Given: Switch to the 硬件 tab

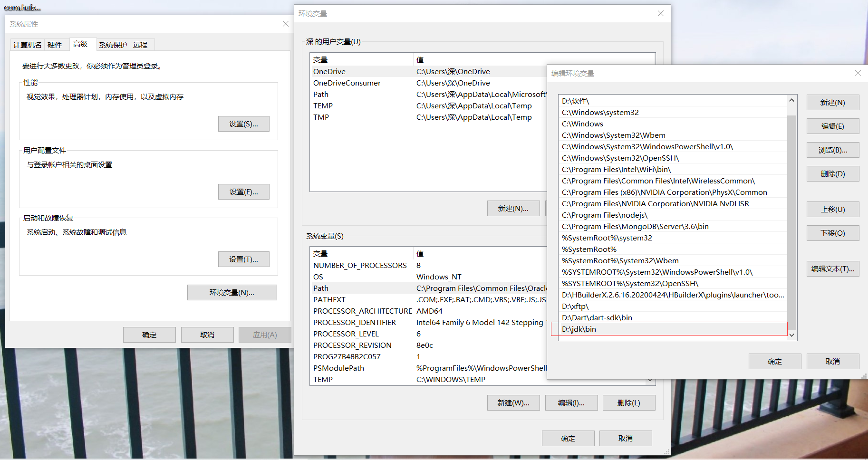Looking at the screenshot, I should [55, 45].
